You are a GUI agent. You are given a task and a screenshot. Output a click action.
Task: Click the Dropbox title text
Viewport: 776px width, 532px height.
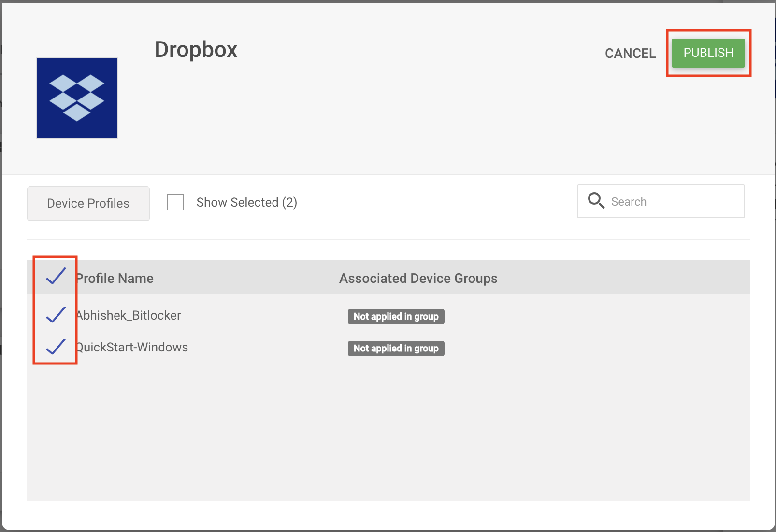196,50
